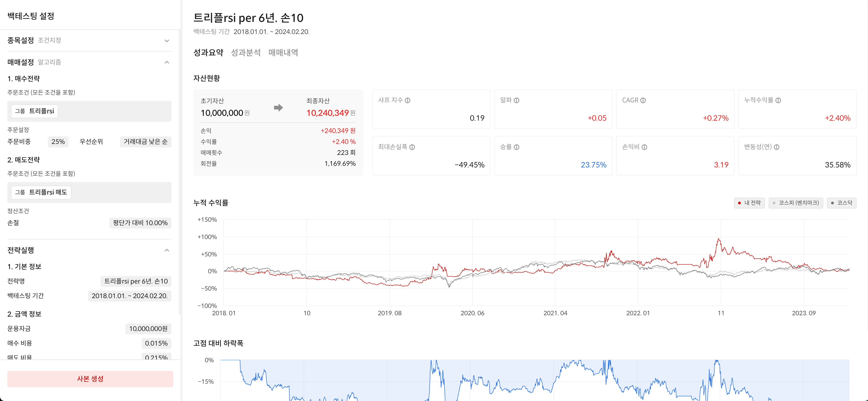
Task: Toggle 코스피 (벤치마크) chart legend
Action: pos(796,203)
